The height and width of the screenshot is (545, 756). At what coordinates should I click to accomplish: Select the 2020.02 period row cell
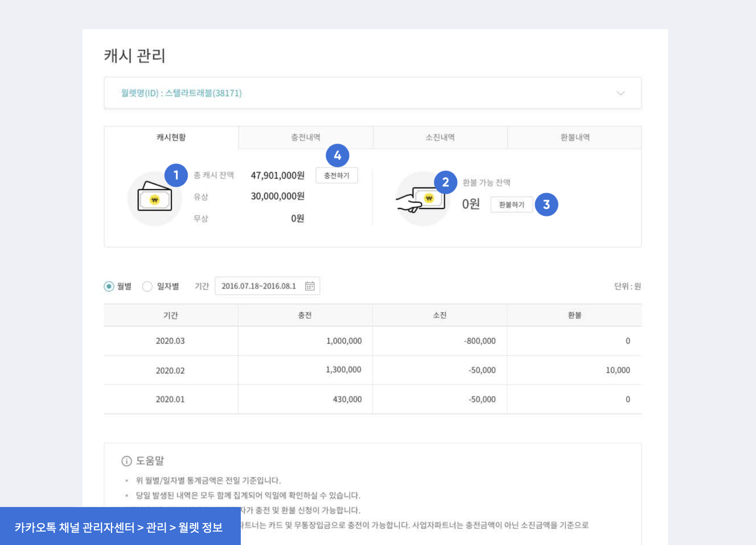(x=170, y=370)
